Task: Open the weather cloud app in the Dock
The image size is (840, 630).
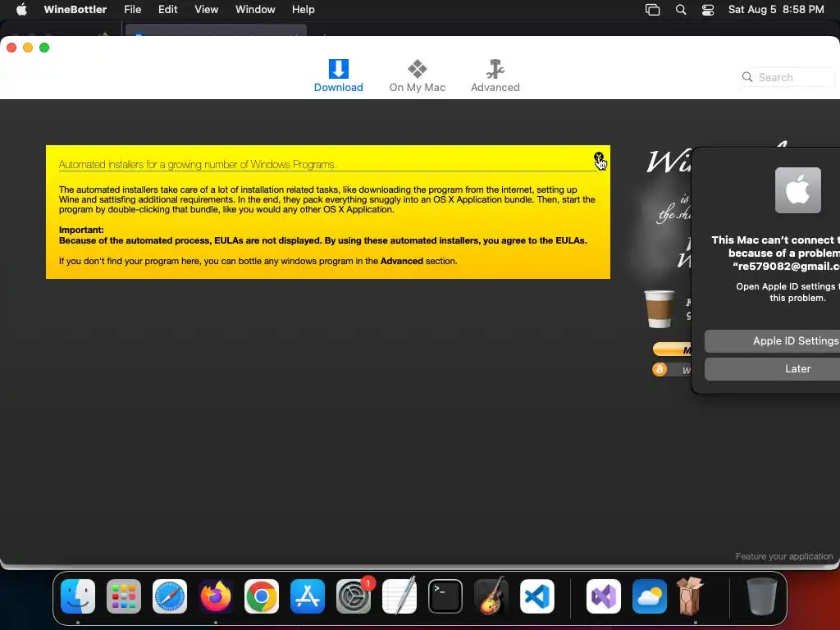Action: coord(650,596)
